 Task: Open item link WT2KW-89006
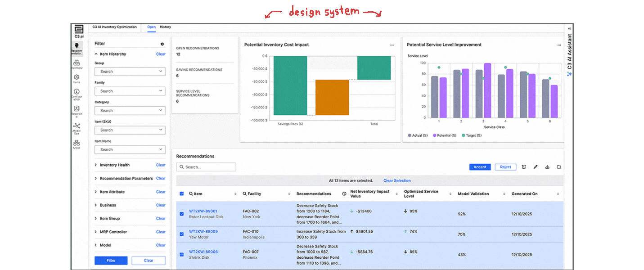[x=203, y=252]
